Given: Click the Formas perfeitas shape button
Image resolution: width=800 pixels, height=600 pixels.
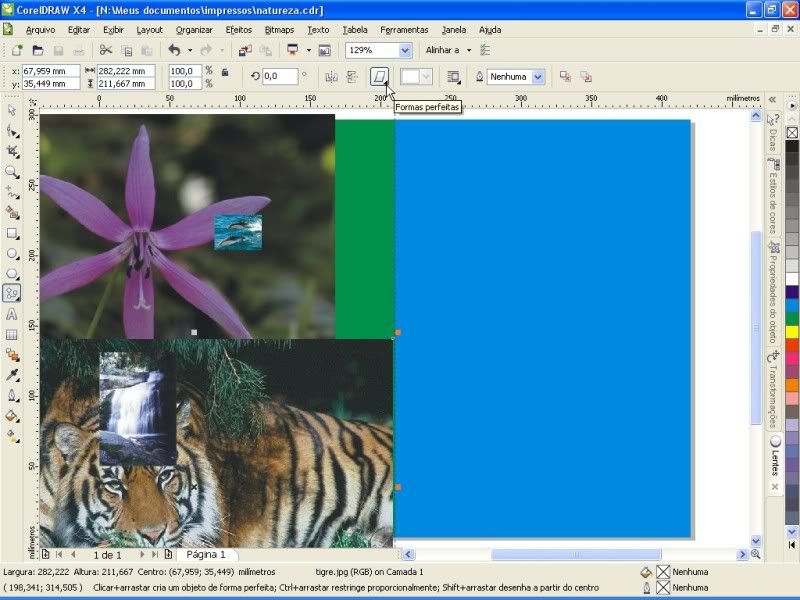Looking at the screenshot, I should click(379, 76).
